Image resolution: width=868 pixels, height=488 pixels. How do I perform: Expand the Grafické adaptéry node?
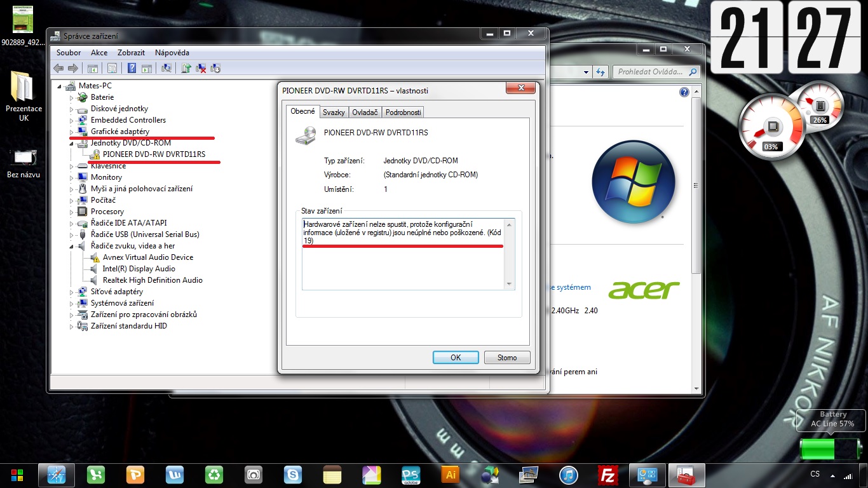click(72, 132)
